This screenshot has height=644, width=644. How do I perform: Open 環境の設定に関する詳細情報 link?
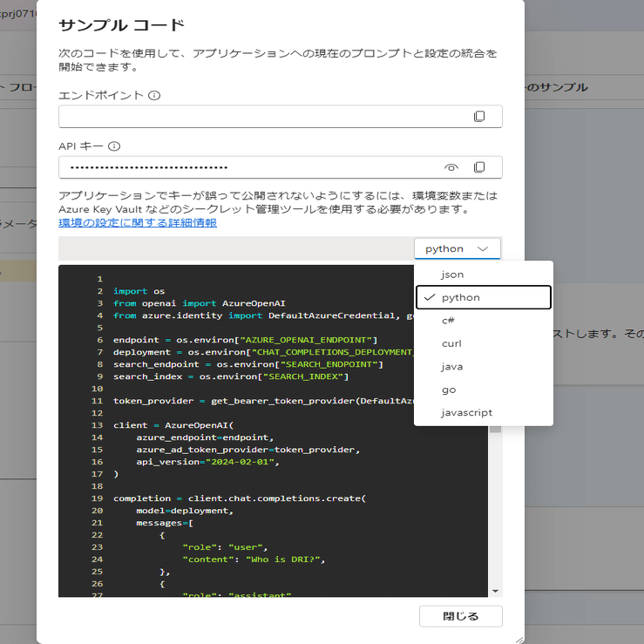[138, 222]
